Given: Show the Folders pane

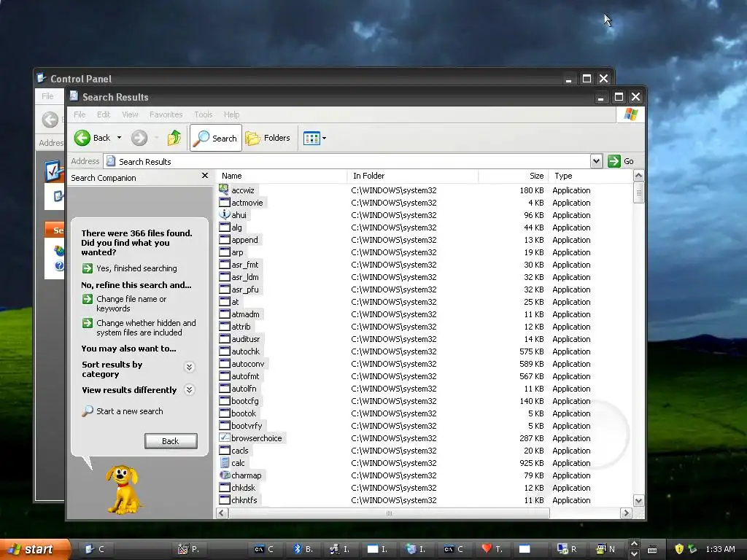Looking at the screenshot, I should 268,138.
